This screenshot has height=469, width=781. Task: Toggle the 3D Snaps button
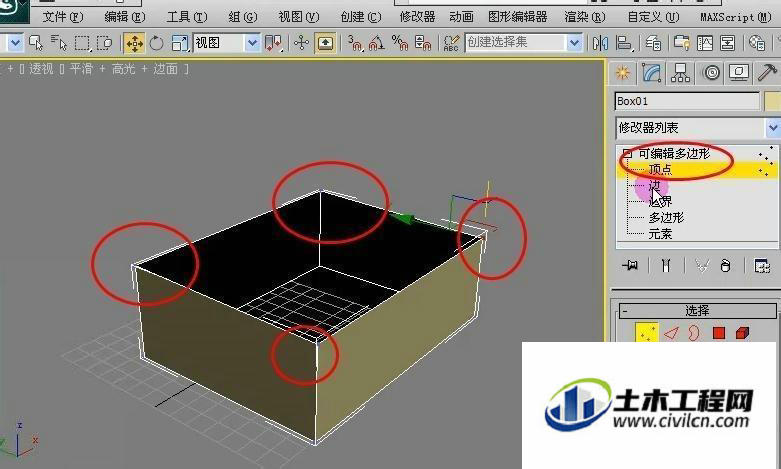[355, 43]
